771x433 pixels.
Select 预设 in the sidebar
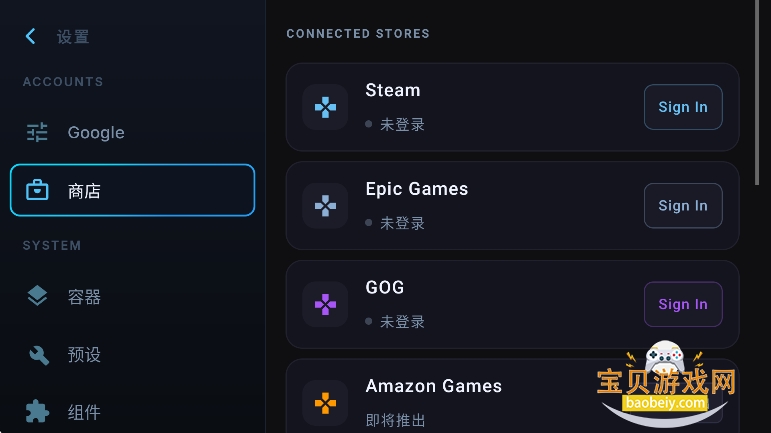[x=84, y=355]
